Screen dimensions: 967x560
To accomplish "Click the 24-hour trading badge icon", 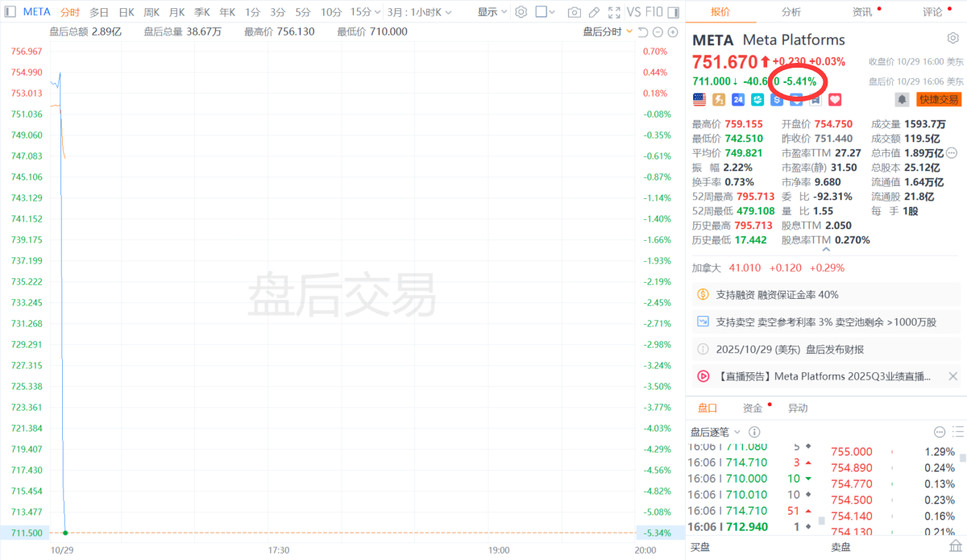I will click(738, 99).
